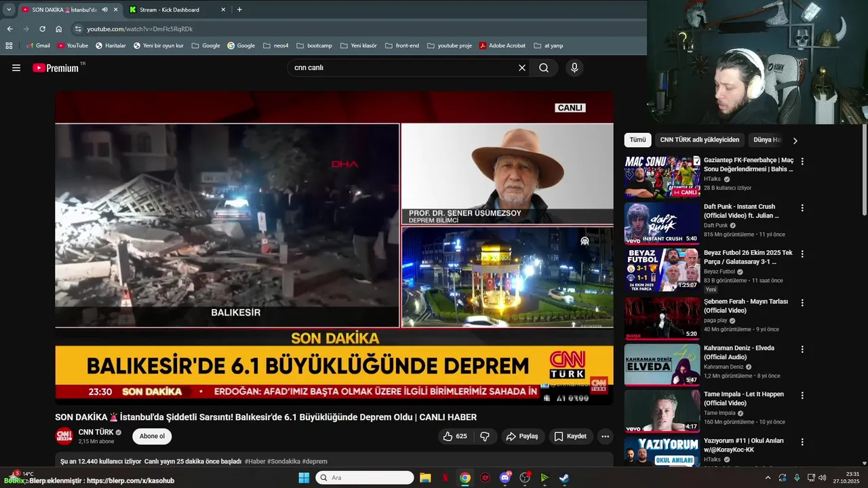Open File Explorer from taskbar
868x488 pixels.
425,478
